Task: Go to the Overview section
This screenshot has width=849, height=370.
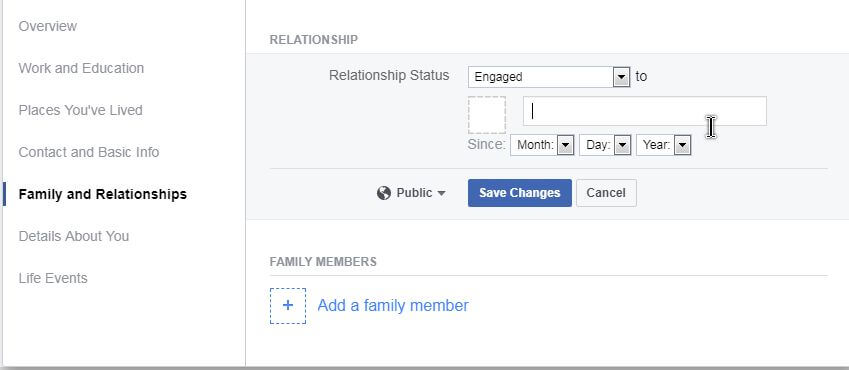Action: coord(48,26)
